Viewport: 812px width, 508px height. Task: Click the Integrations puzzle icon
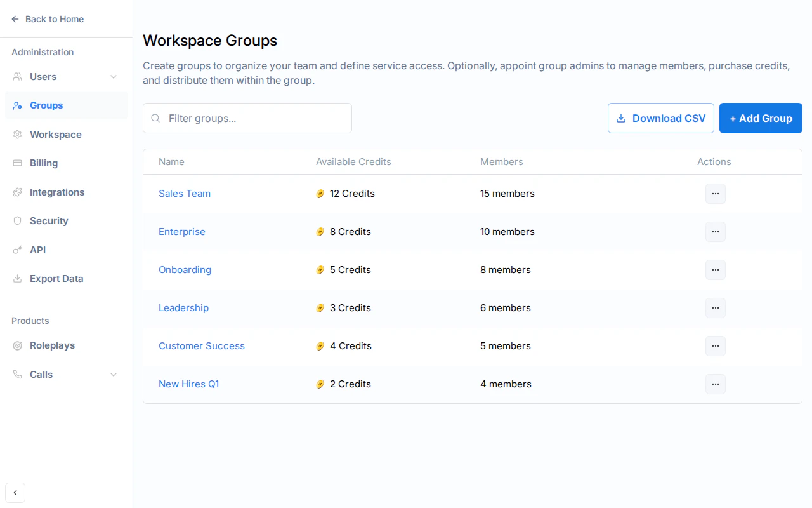click(18, 192)
